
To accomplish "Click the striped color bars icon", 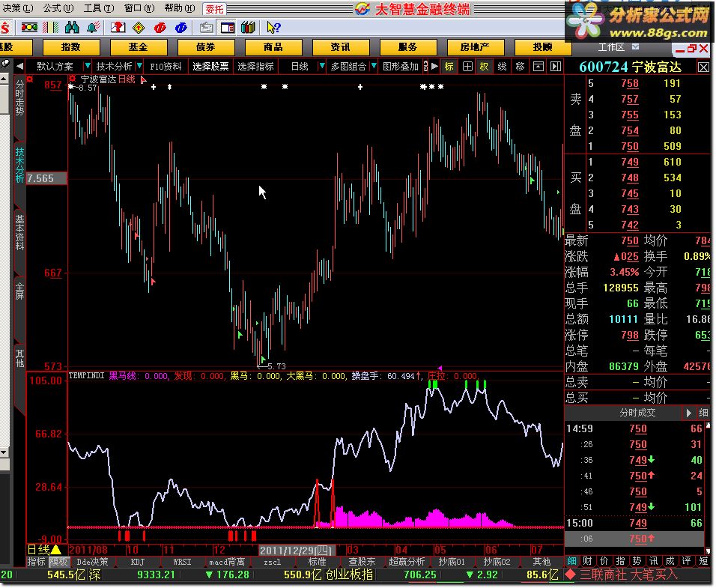I will (x=50, y=28).
